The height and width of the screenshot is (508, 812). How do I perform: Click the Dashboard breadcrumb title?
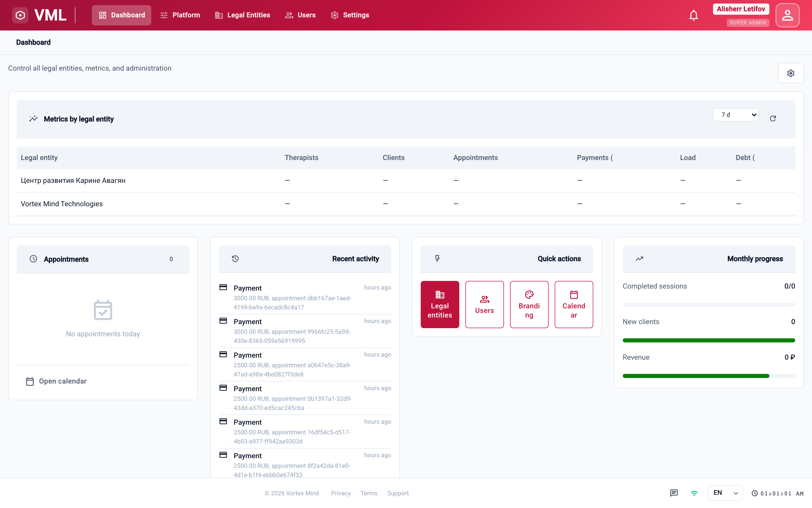pyautogui.click(x=33, y=42)
